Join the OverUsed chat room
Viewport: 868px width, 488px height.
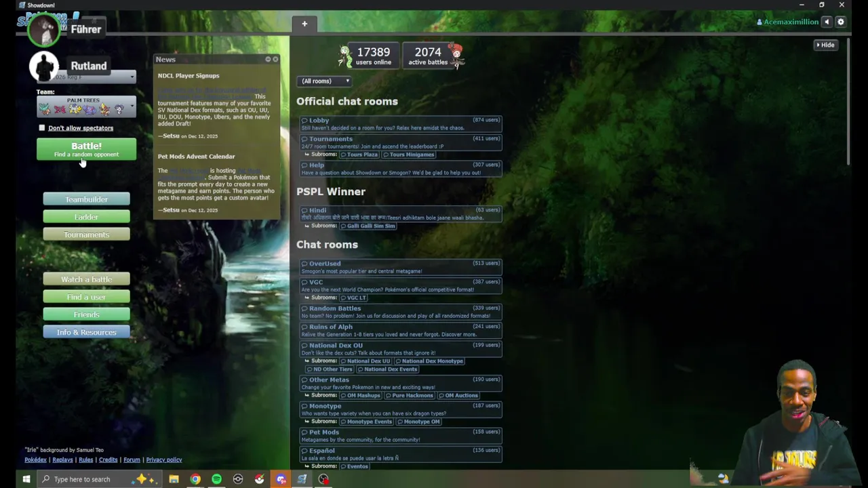pyautogui.click(x=401, y=267)
